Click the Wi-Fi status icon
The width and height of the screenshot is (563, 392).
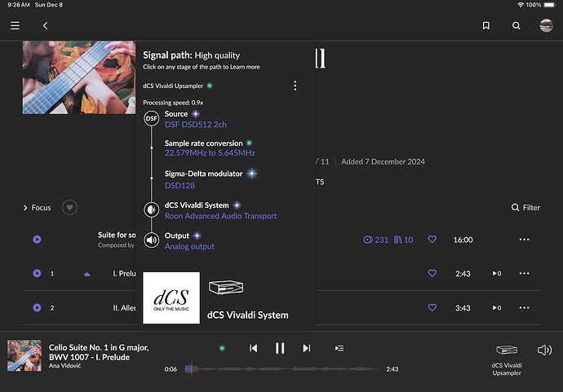pos(521,5)
